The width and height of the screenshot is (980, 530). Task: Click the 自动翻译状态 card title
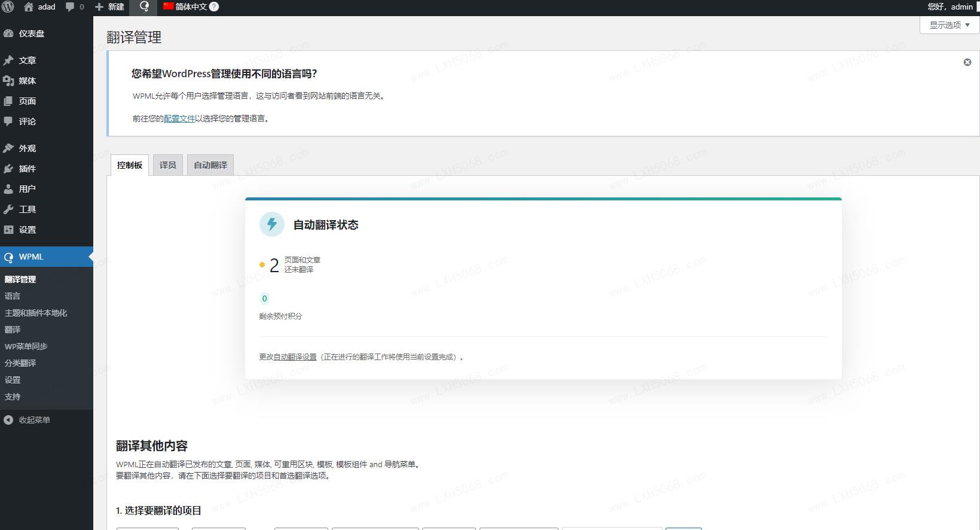click(x=326, y=225)
